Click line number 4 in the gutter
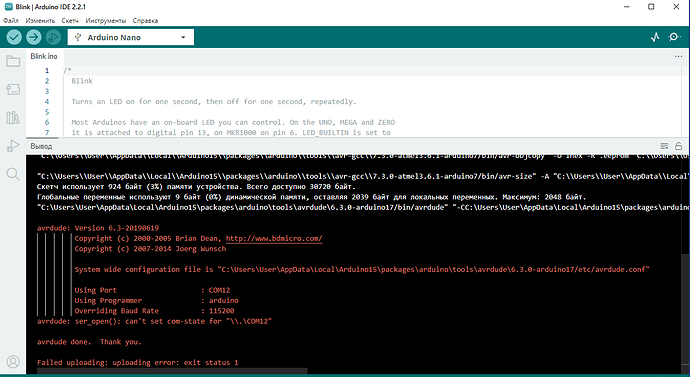This screenshot has height=377, width=690. [x=47, y=102]
